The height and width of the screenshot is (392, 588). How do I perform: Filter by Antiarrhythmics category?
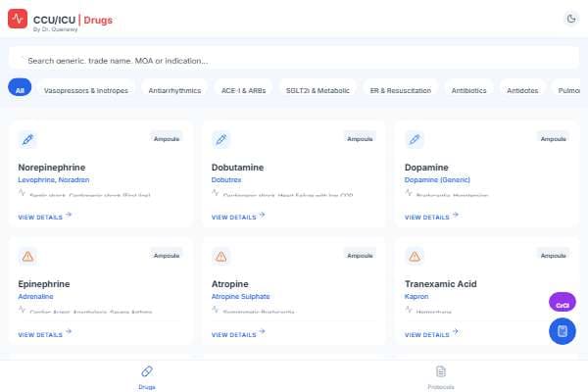point(174,89)
